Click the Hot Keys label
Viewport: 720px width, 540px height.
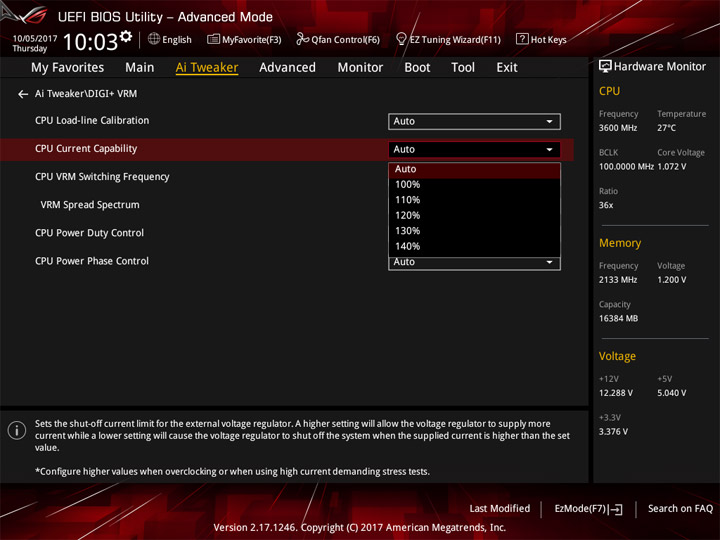(x=549, y=39)
